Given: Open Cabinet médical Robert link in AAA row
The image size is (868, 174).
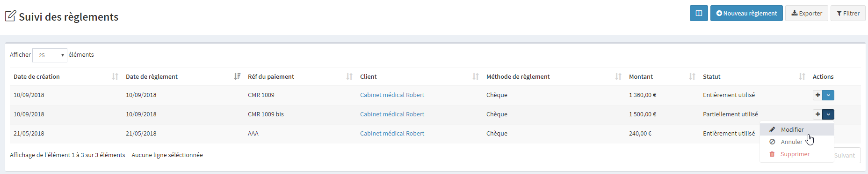Looking at the screenshot, I should pos(392,134).
